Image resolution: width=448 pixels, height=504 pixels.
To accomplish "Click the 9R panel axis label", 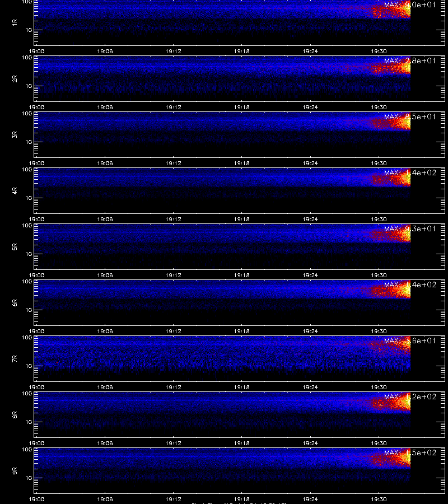I will pos(15,470).
